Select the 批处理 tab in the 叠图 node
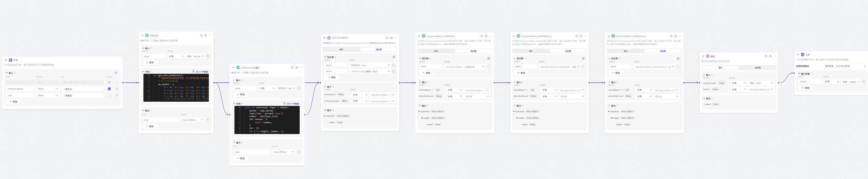The image size is (868, 179). [757, 68]
